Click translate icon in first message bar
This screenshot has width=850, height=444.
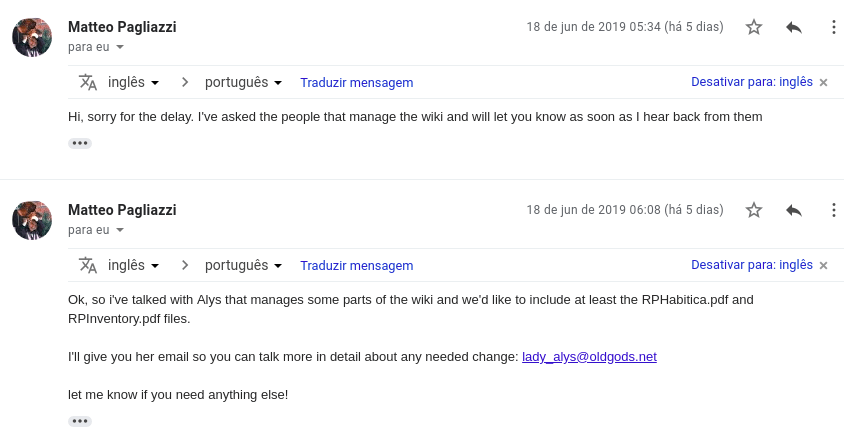(x=88, y=82)
